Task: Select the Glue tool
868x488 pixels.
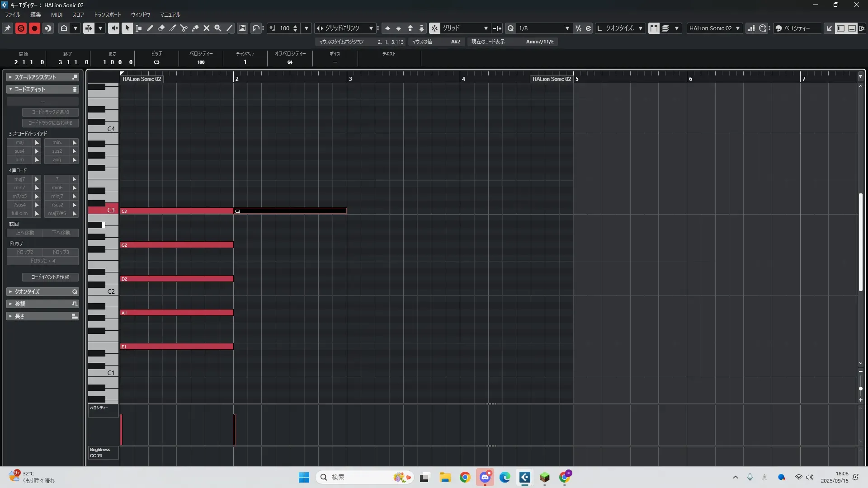Action: (x=195, y=28)
